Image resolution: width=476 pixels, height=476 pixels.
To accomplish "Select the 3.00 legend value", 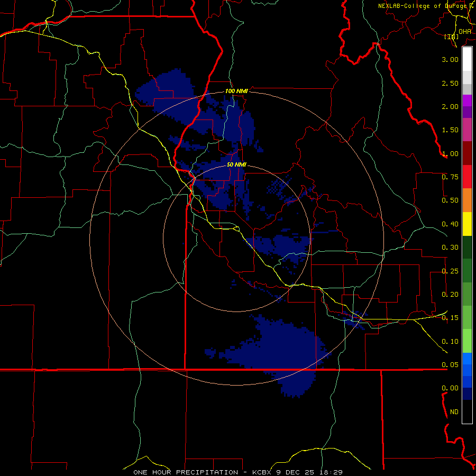I will [x=450, y=59].
